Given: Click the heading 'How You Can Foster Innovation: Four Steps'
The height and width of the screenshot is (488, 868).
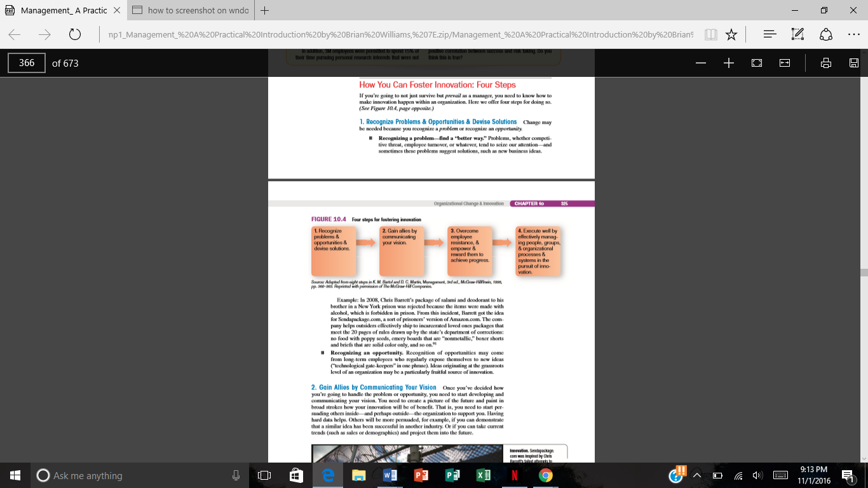Looking at the screenshot, I should pos(438,85).
